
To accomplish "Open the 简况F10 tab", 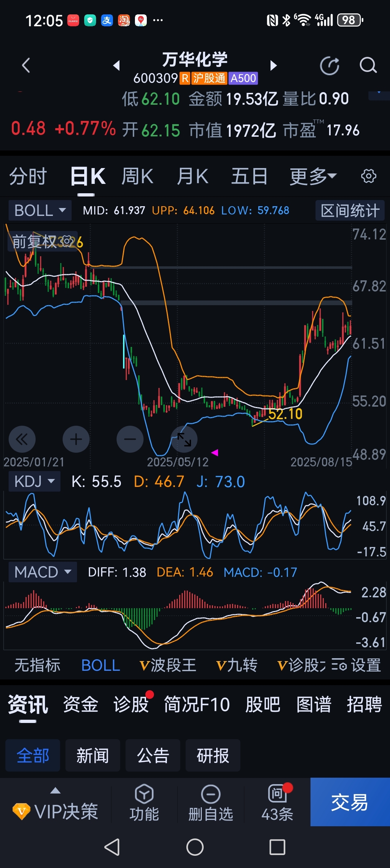I will [197, 704].
